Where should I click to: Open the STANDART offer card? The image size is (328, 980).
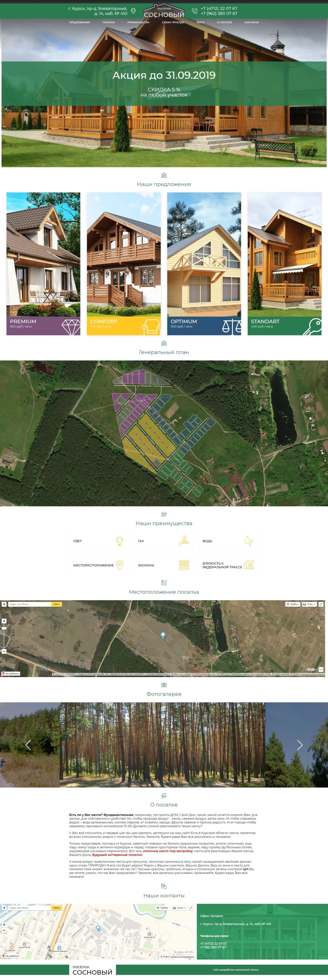tap(285, 264)
